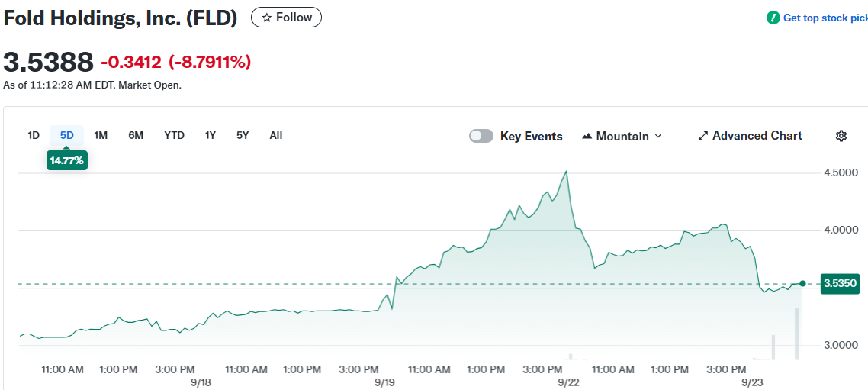Toggle the Key Events switch
Viewport: 868px width, 390px height.
pyautogui.click(x=481, y=137)
